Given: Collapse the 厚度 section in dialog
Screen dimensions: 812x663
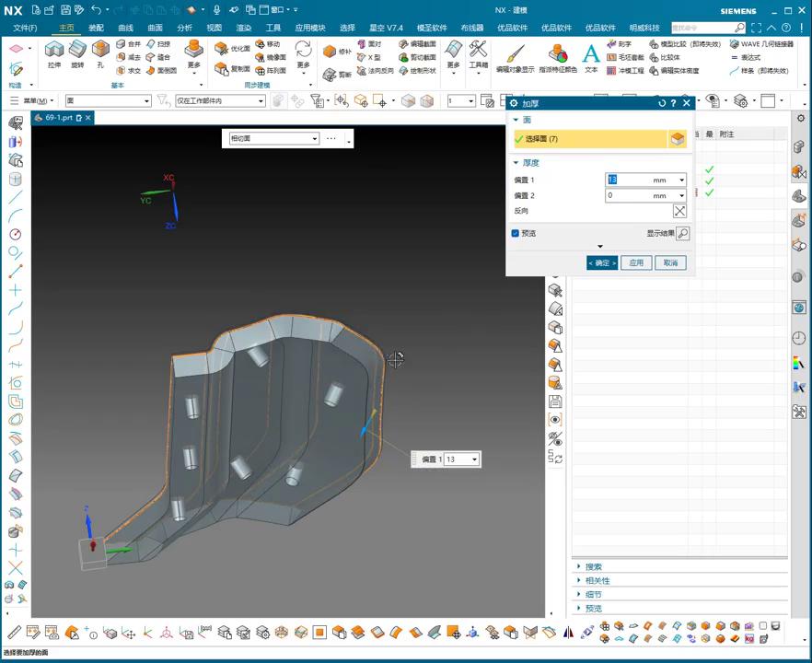Looking at the screenshot, I should 516,163.
